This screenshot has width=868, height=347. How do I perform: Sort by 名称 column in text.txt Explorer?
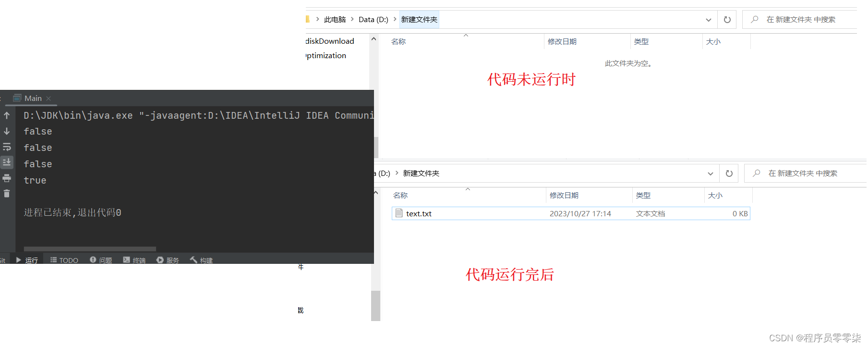pos(400,196)
